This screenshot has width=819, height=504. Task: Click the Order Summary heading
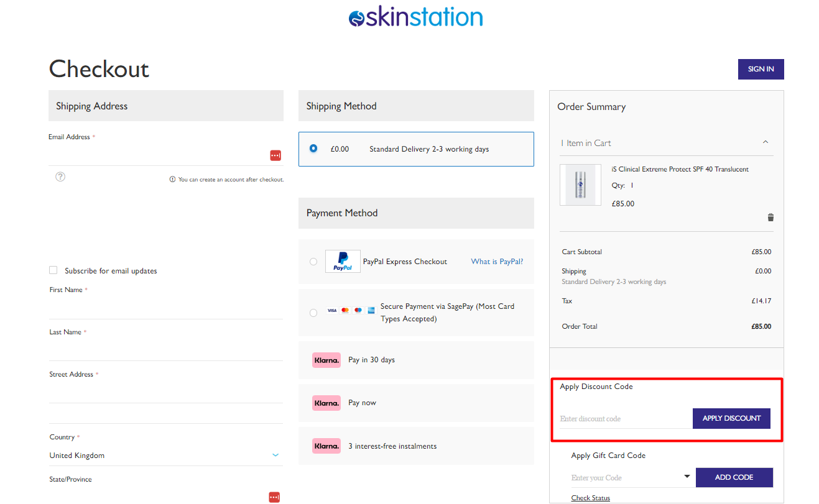[591, 107]
